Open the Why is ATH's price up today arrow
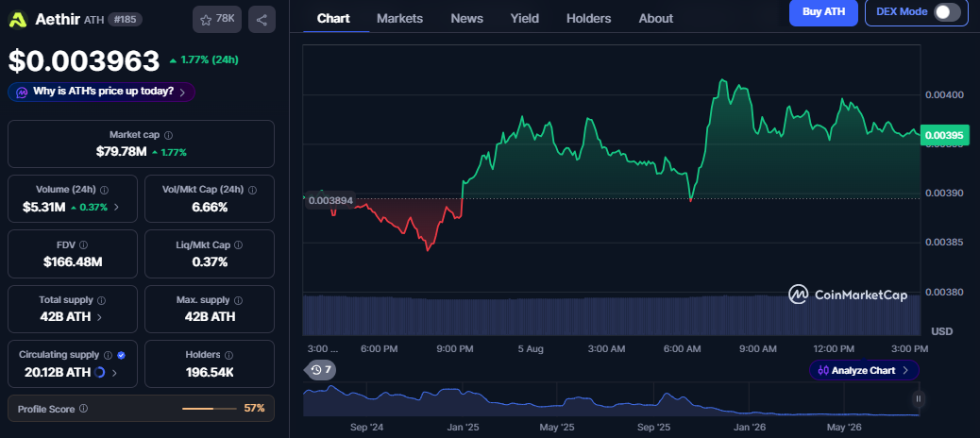This screenshot has width=980, height=438. click(x=182, y=92)
